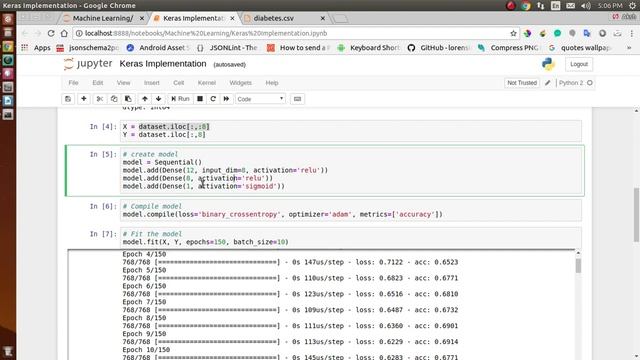Screen dimensions: 640x360
Task: Restart the kernel circular arrow icon
Action: [213, 99]
